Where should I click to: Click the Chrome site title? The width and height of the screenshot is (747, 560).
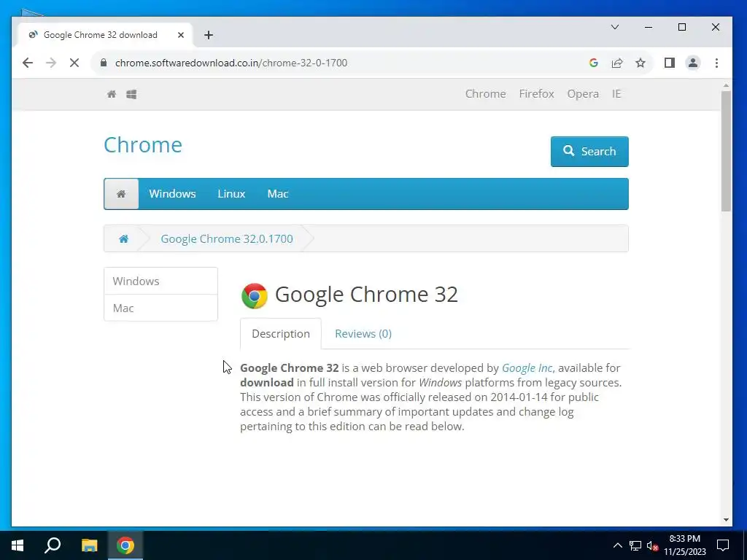point(143,145)
